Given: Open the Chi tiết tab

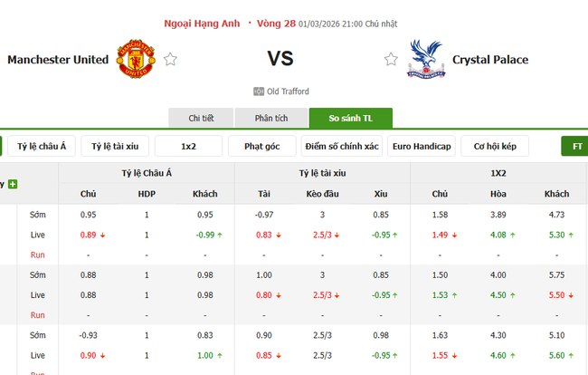Looking at the screenshot, I should [x=201, y=119].
